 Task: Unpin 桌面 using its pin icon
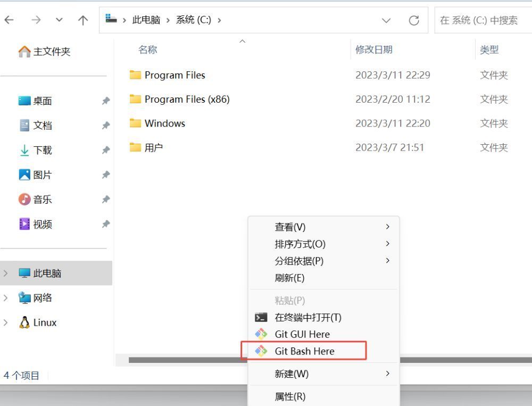(106, 101)
